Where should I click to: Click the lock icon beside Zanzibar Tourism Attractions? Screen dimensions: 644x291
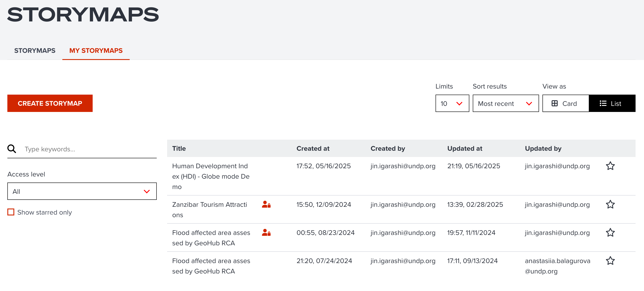pos(266,204)
